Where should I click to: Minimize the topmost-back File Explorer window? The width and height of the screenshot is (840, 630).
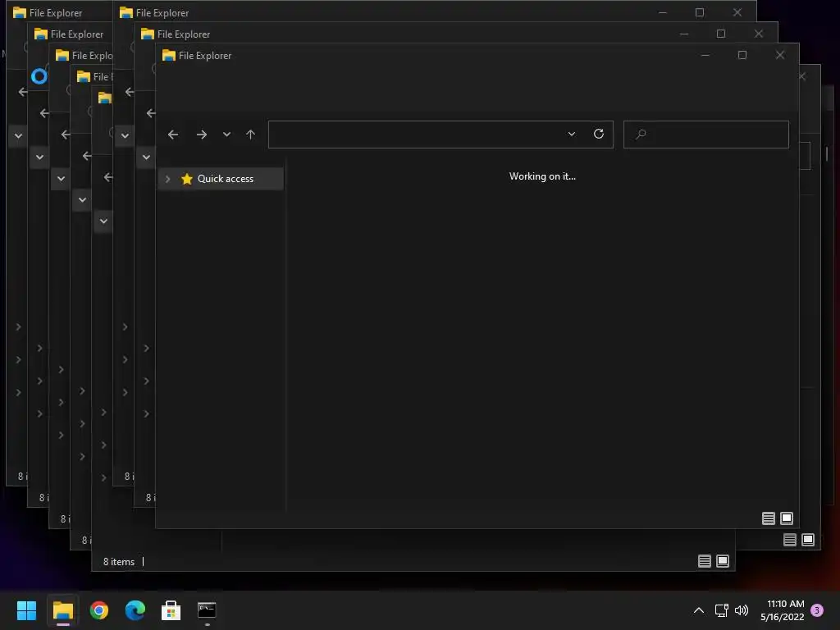point(663,12)
